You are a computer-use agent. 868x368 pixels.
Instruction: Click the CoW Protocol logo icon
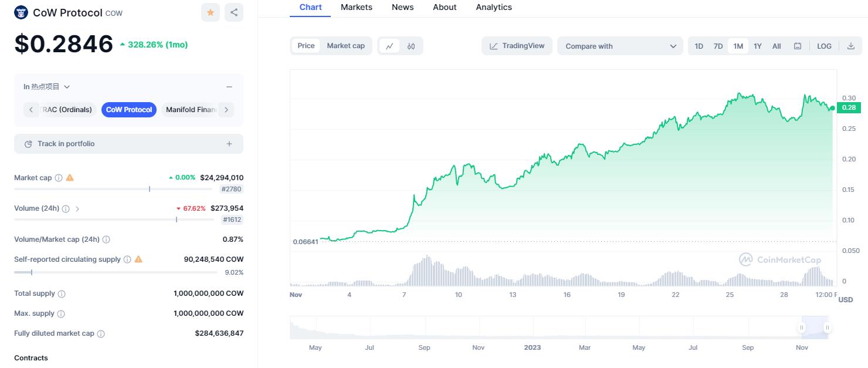(x=21, y=12)
